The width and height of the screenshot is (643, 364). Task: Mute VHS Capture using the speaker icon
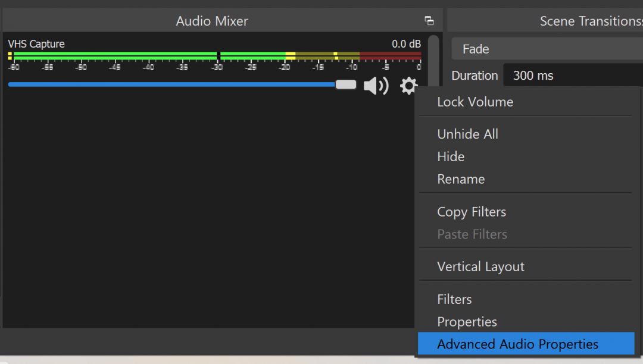376,86
